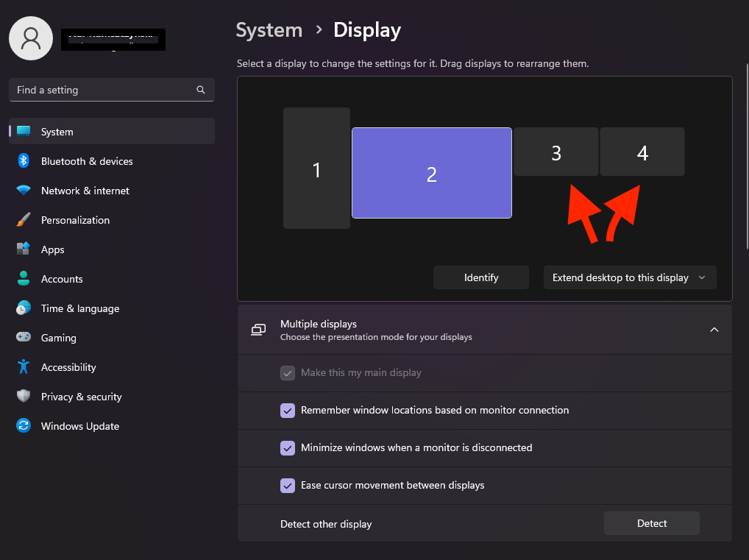
Task: Click the Accessibility figure icon
Action: point(24,367)
